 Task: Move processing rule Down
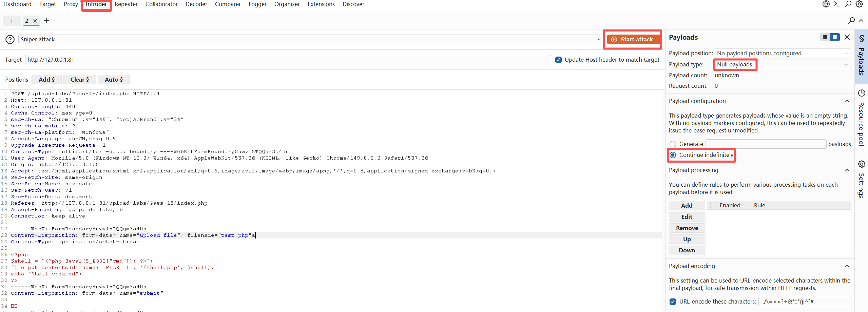(687, 250)
